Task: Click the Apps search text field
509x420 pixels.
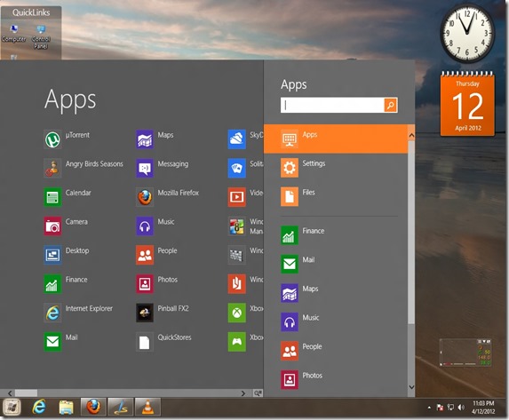Action: [x=332, y=105]
